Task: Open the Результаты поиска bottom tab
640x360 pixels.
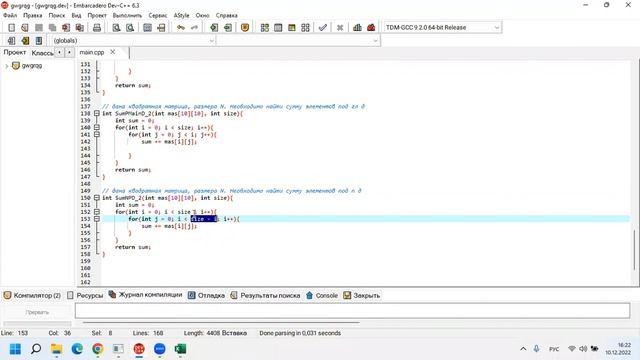Action: 265,295
